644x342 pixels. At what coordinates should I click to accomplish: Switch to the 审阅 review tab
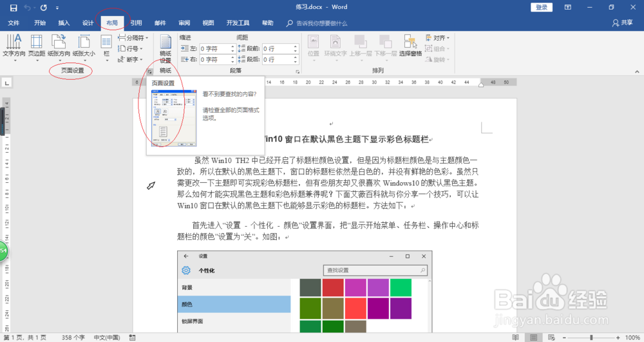(x=184, y=23)
